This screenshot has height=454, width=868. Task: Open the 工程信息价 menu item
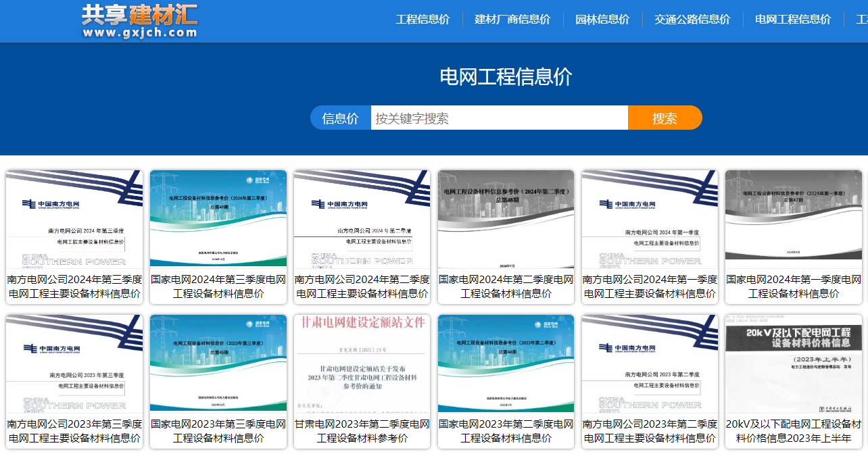coord(423,20)
